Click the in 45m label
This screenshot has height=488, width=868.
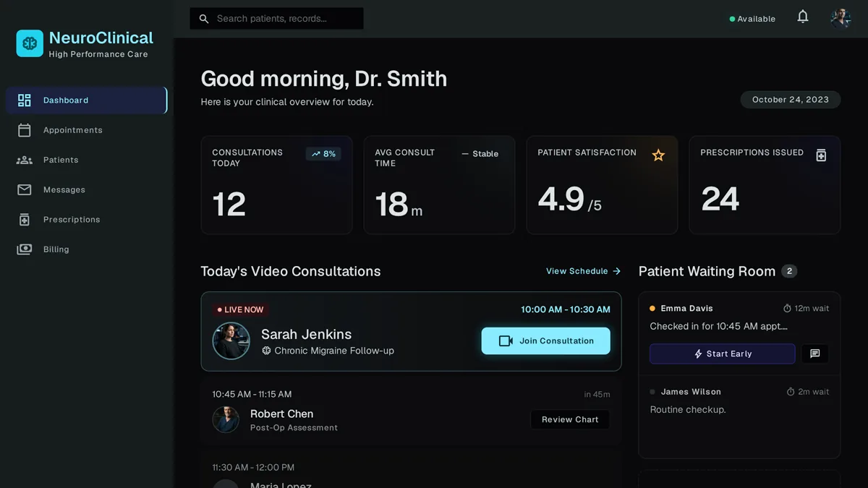[597, 395]
